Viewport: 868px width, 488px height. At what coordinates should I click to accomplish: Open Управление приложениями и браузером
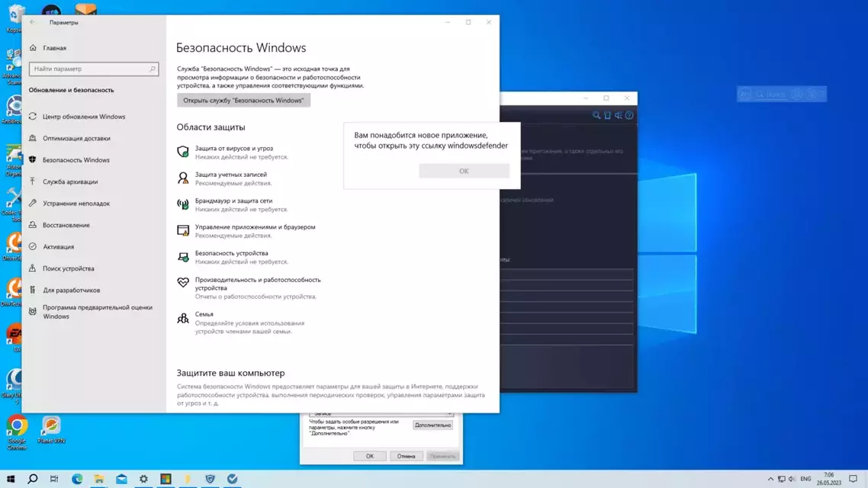pyautogui.click(x=255, y=227)
